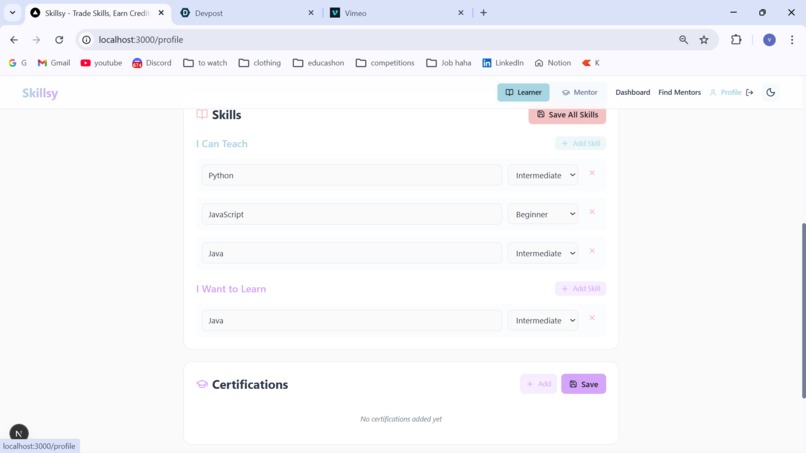
Task: Reload the current page
Action: [x=59, y=40]
